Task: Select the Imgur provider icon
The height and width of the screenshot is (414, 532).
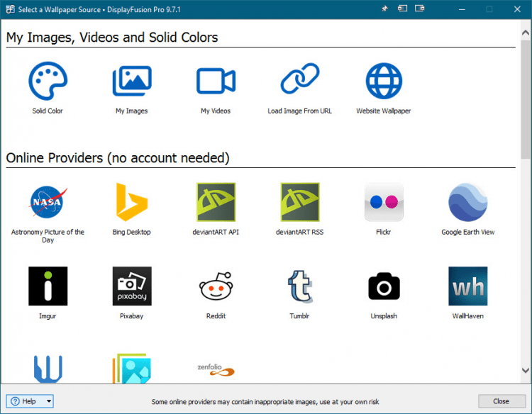Action: pos(48,286)
